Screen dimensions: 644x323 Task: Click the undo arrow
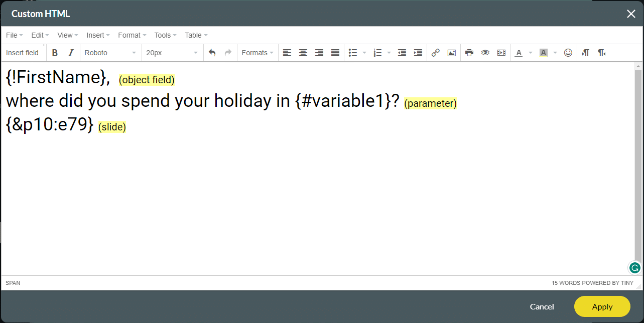211,53
